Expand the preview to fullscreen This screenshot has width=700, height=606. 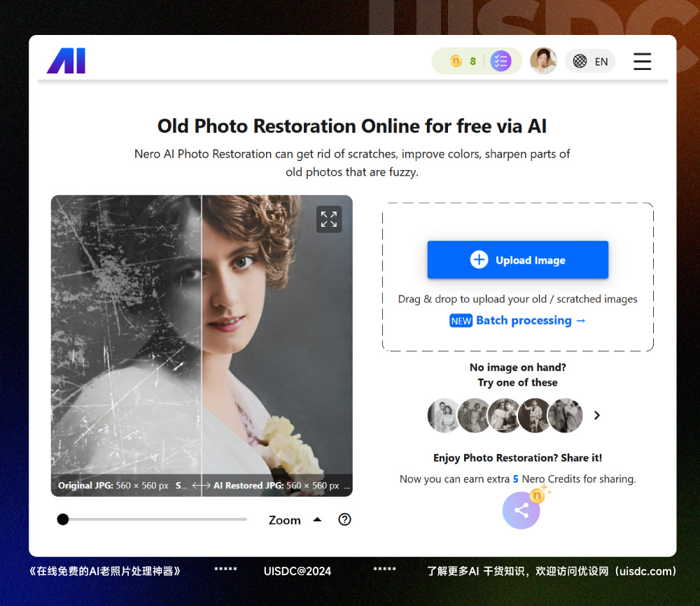[328, 219]
